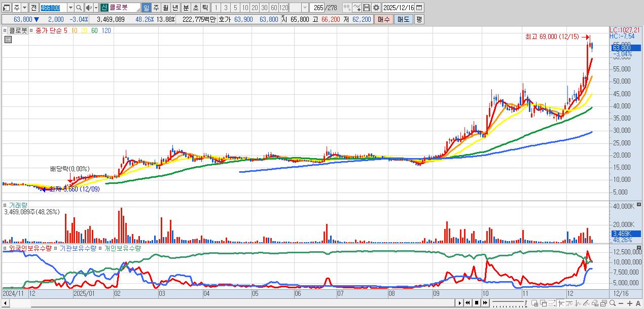The height and width of the screenshot is (309, 644).
Task: Click the speaker sound icon in toolbar
Action: coord(88,8)
